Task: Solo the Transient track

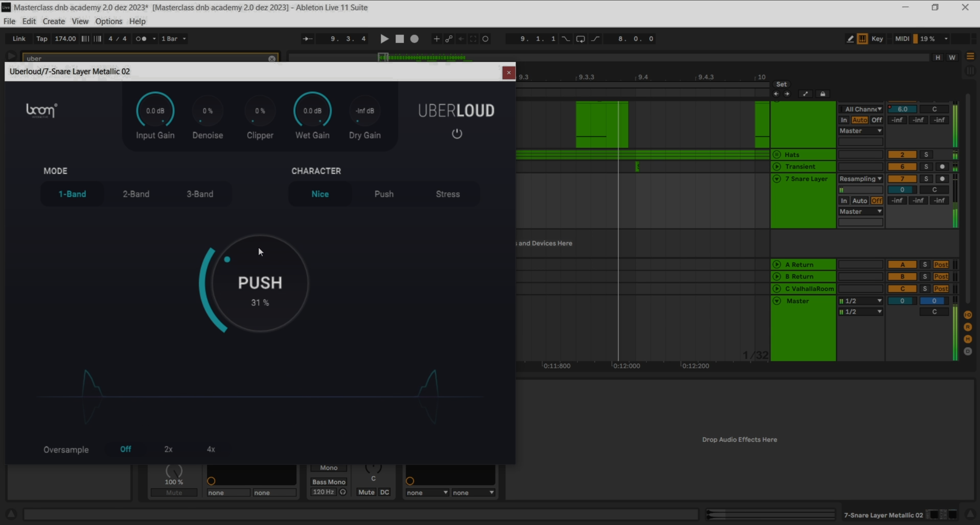Action: [926, 166]
